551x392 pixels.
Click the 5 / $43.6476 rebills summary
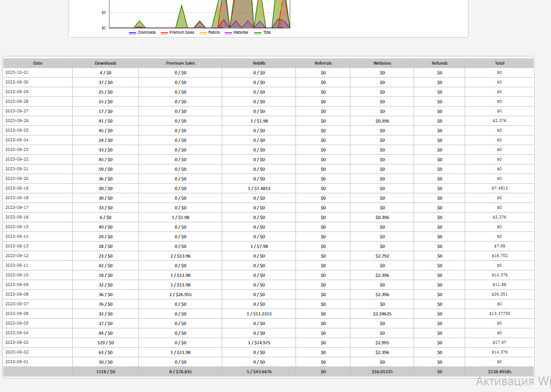tap(259, 372)
